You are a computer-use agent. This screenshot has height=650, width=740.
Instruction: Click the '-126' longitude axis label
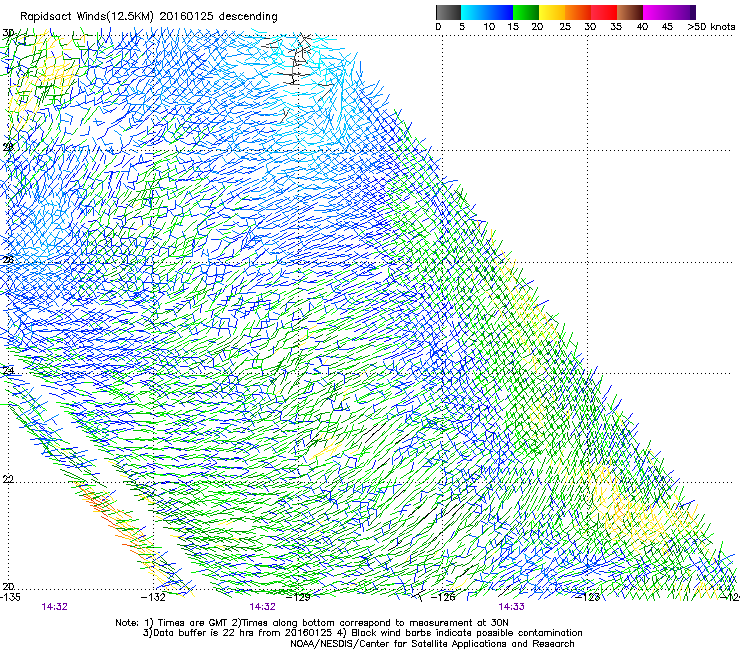(x=443, y=597)
